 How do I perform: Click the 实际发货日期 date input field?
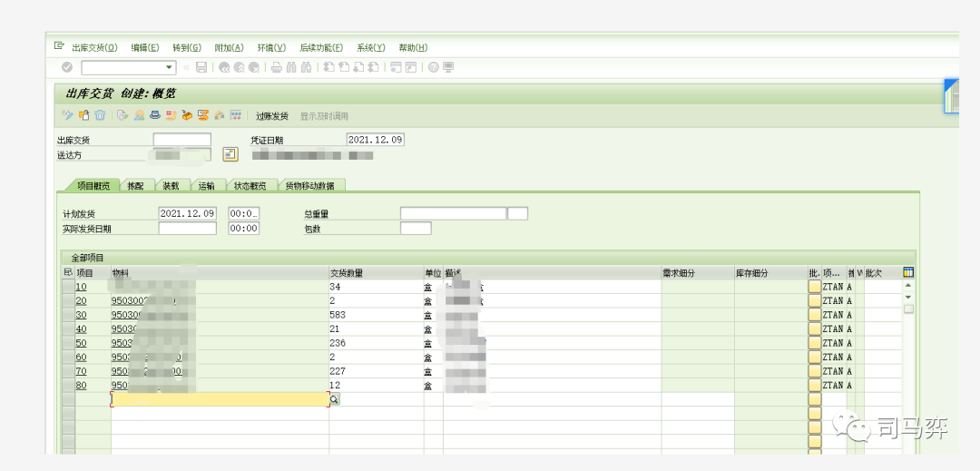pos(188,229)
